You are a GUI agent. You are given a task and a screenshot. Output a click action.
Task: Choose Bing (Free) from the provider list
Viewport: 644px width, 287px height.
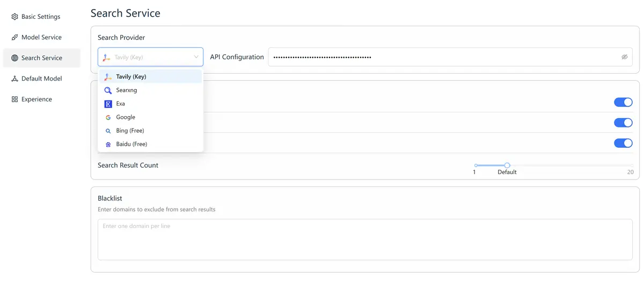130,131
